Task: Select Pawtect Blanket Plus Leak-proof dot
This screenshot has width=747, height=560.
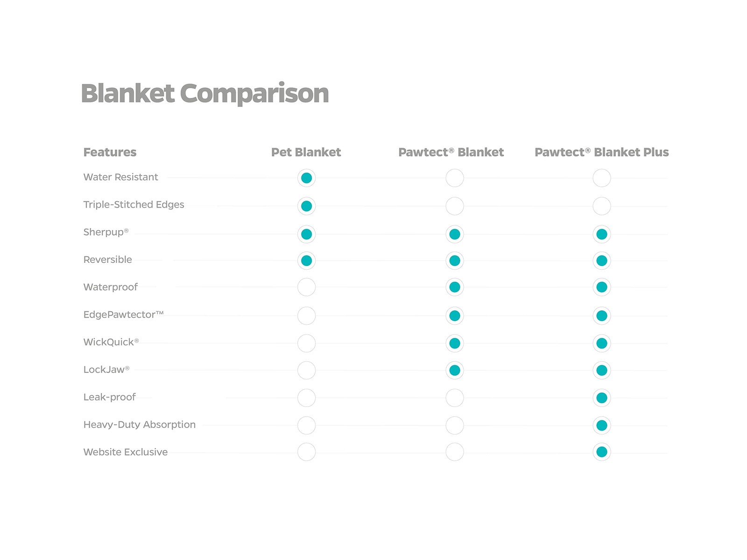Action: [x=601, y=398]
